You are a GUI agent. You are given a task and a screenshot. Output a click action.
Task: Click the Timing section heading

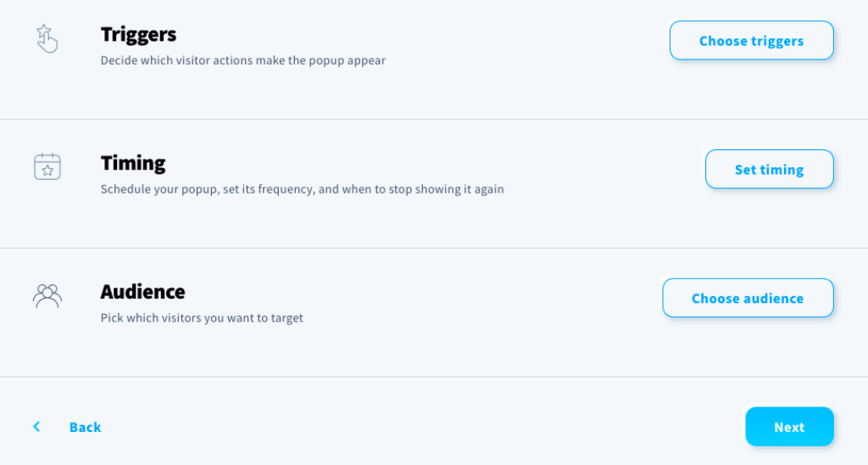[133, 164]
